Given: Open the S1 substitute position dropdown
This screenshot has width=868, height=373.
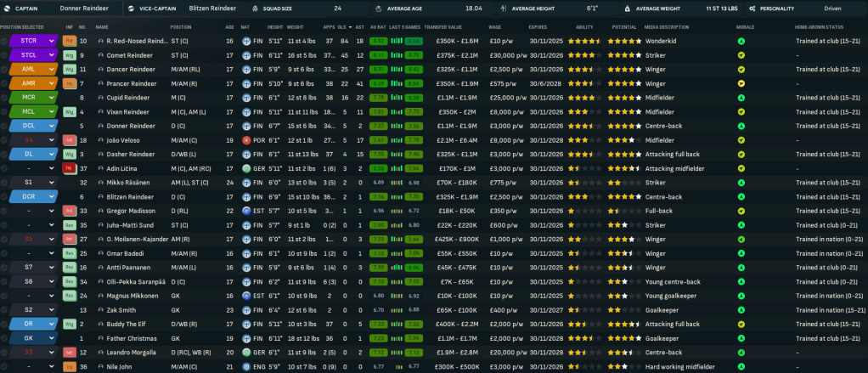Looking at the screenshot, I should coord(52,183).
